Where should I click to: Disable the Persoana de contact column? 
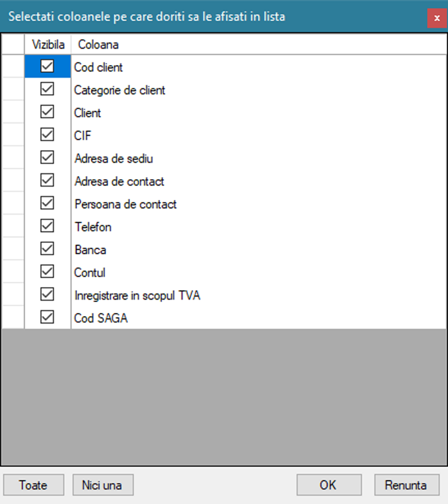pyautogui.click(x=47, y=203)
